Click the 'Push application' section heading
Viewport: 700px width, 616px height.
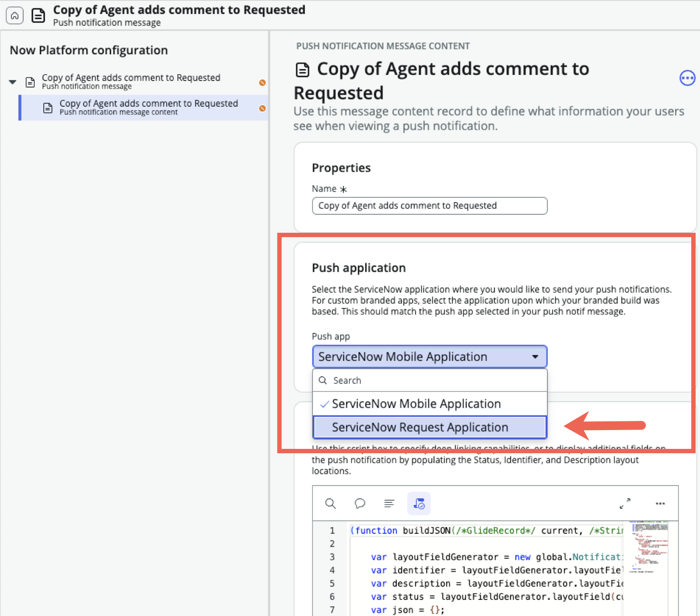click(x=359, y=268)
